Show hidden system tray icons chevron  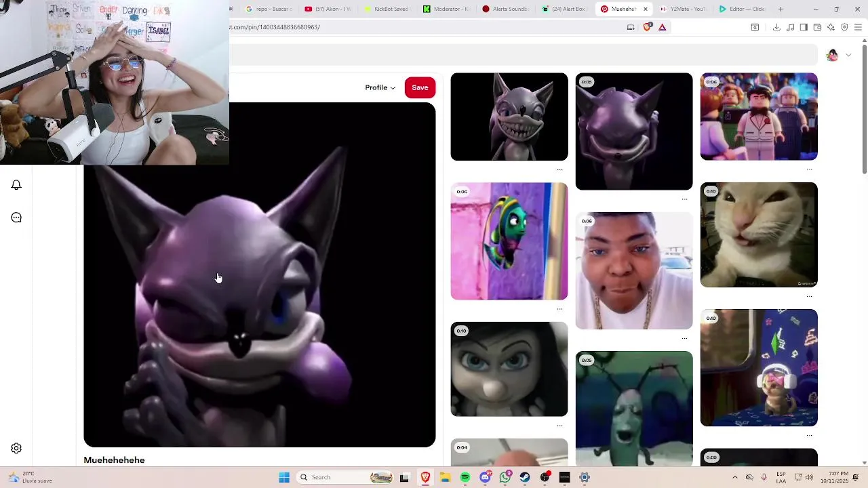coord(734,477)
